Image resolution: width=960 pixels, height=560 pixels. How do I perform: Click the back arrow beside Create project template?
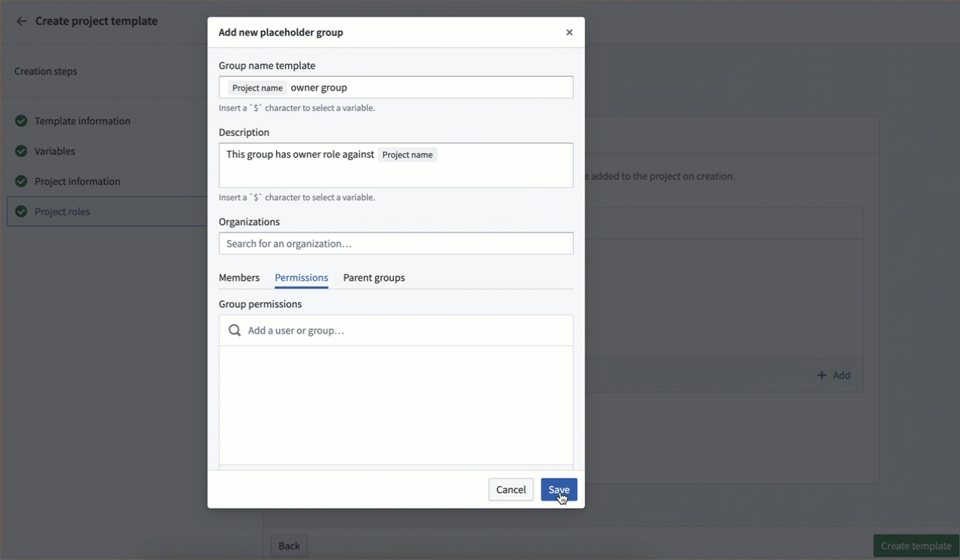pyautogui.click(x=21, y=21)
